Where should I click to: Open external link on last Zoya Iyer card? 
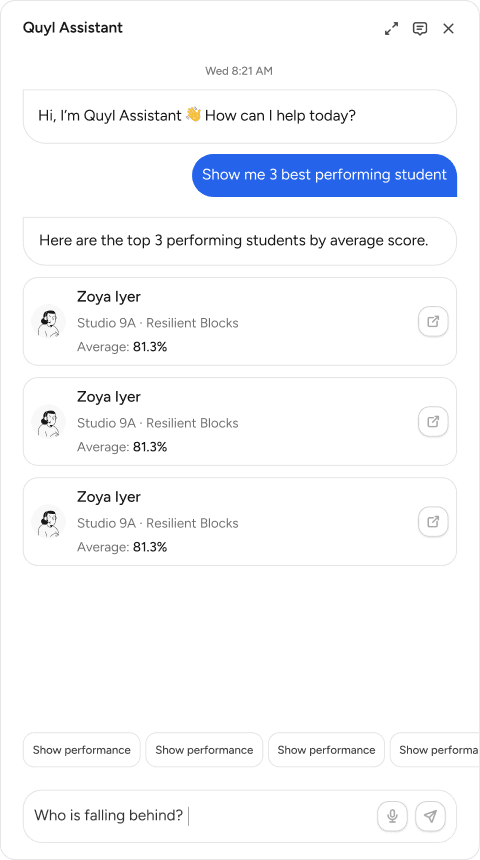point(433,522)
